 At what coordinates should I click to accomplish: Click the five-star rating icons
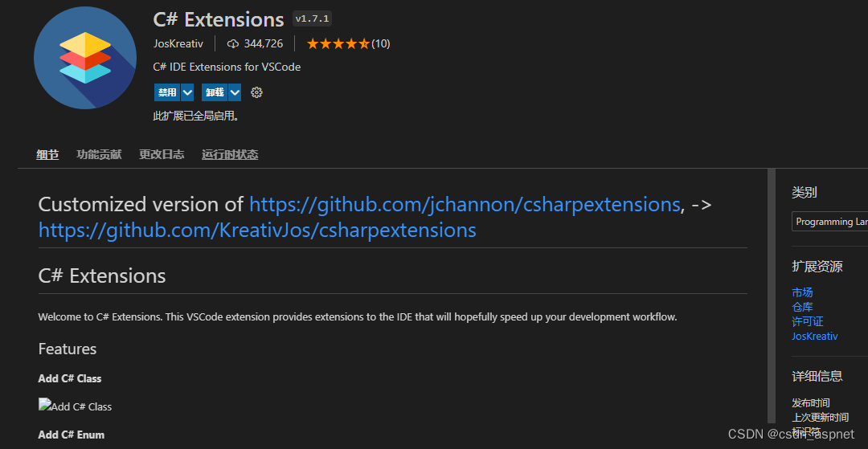point(338,43)
